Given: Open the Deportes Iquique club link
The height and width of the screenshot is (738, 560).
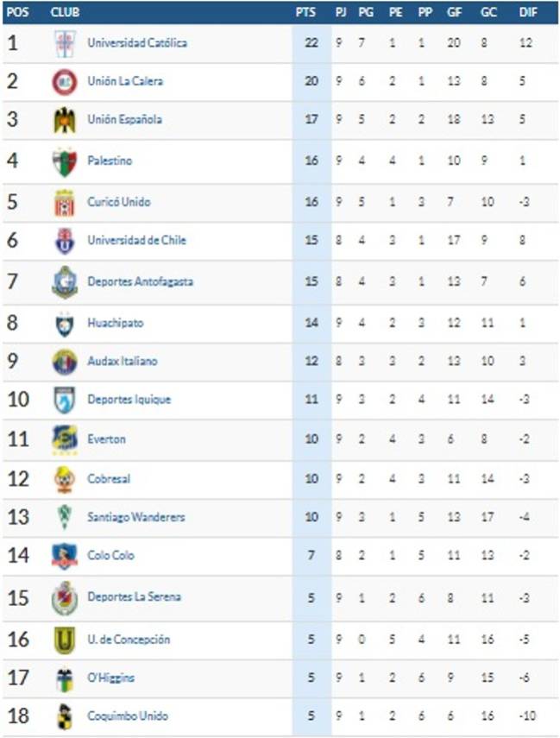Looking at the screenshot, I should 129,400.
